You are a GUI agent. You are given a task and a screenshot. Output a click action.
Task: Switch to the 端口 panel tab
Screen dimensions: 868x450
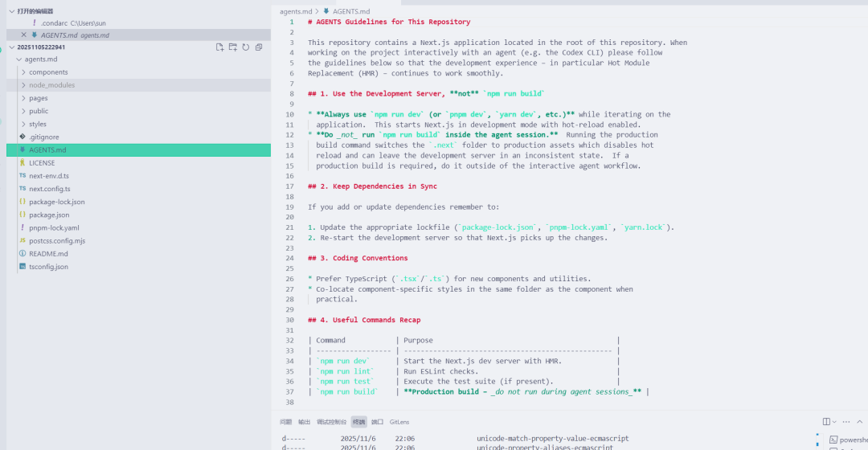pyautogui.click(x=378, y=422)
